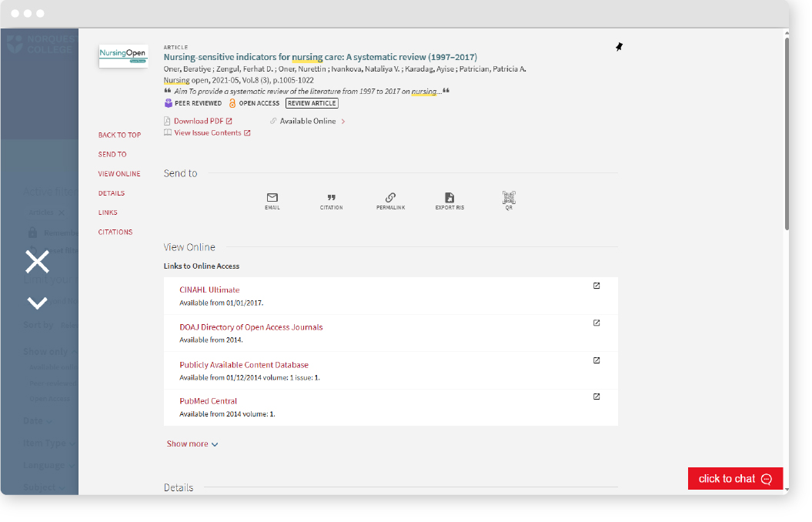Open the Citation tool
This screenshot has width=812, height=522.
332,201
